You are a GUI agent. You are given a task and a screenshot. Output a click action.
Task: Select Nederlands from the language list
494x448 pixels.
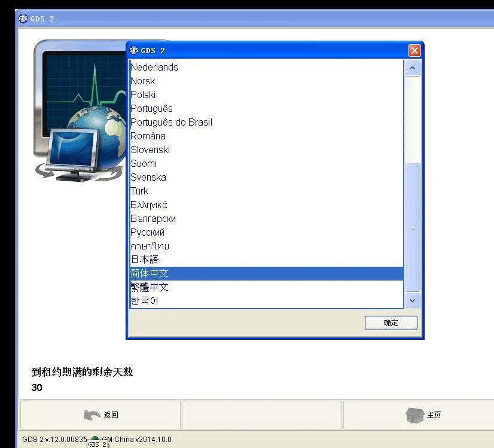(x=154, y=67)
